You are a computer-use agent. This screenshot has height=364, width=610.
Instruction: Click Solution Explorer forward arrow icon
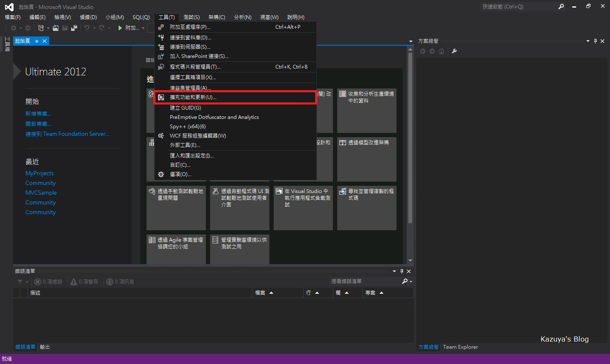[432, 51]
